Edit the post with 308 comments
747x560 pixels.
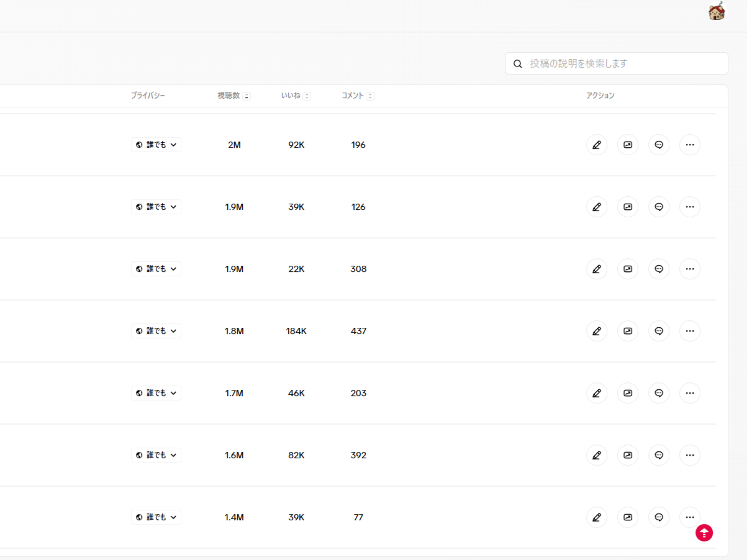click(597, 269)
